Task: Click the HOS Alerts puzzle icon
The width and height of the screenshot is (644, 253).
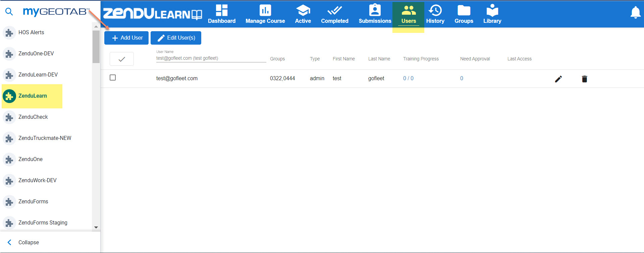Action: click(9, 33)
